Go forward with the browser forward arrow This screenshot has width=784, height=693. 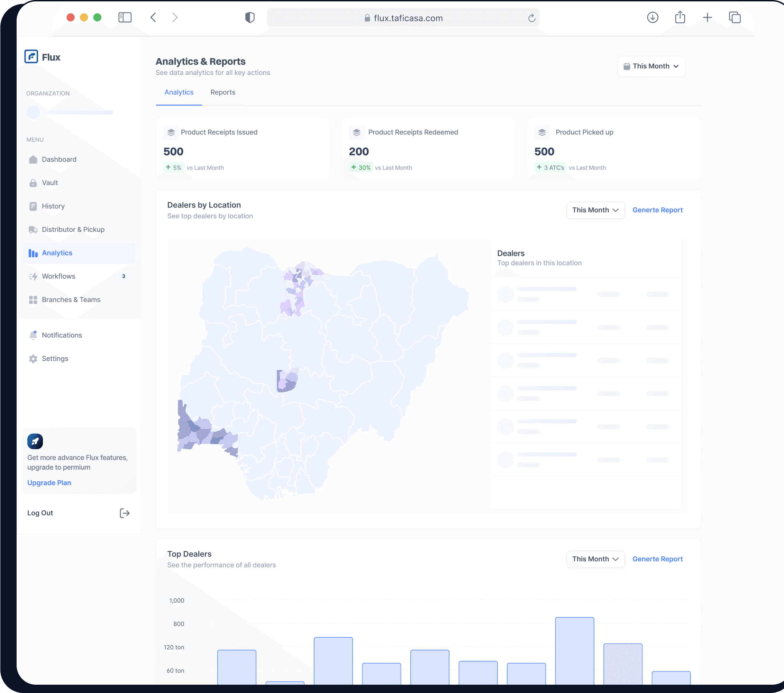pos(175,17)
